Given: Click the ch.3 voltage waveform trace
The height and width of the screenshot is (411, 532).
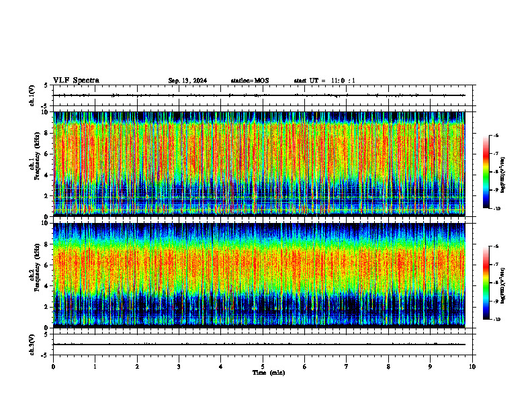Looking at the screenshot, I should click(x=259, y=345).
